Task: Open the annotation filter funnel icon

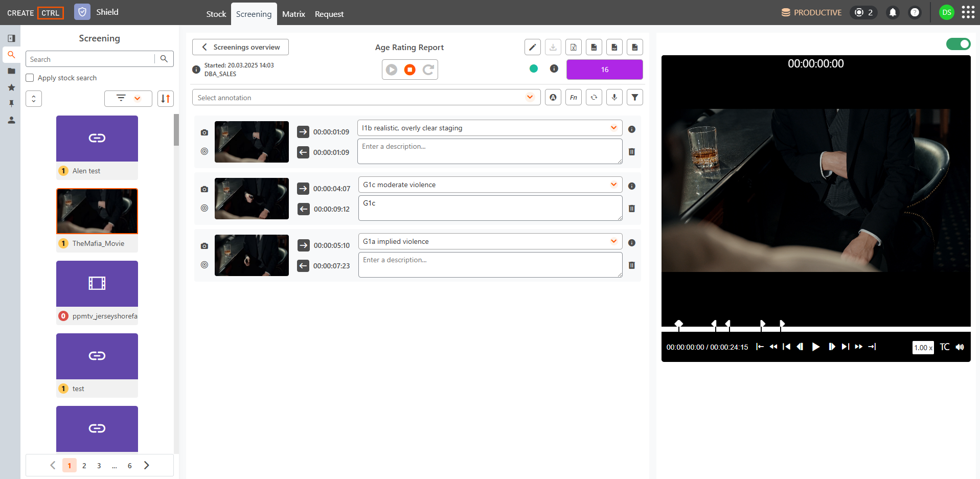Action: coord(635,97)
